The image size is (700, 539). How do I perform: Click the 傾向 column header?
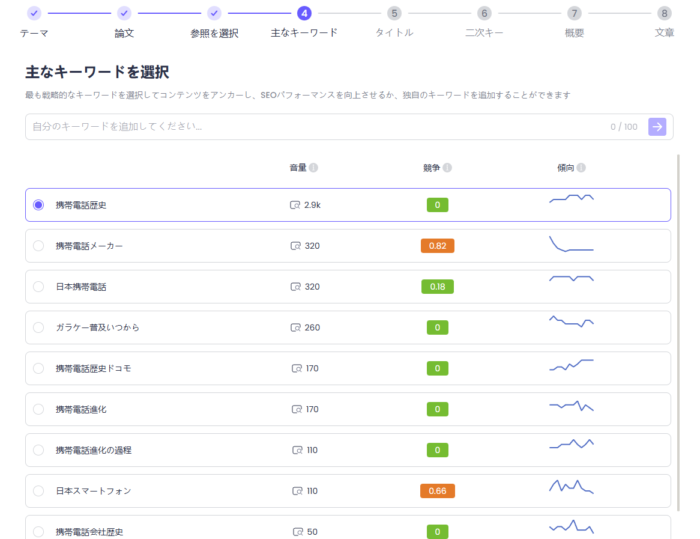click(x=565, y=167)
